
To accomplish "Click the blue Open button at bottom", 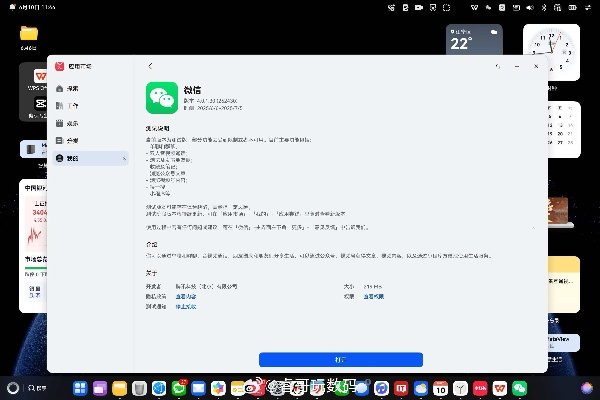I will point(340,359).
